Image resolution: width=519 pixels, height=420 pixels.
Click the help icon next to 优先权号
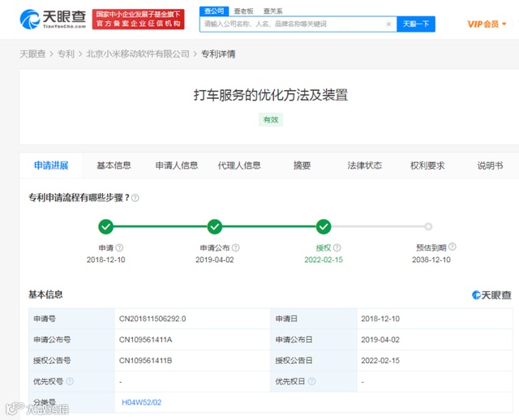click(70, 381)
